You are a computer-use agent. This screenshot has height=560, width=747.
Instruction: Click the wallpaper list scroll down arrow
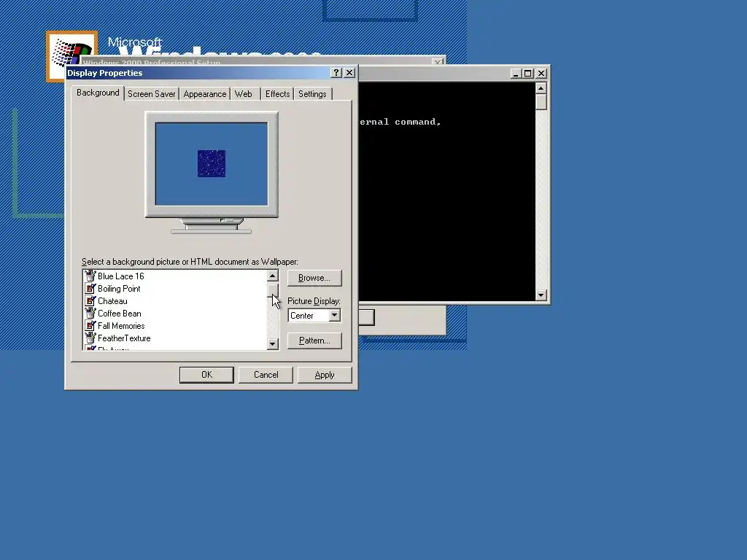pos(273,343)
